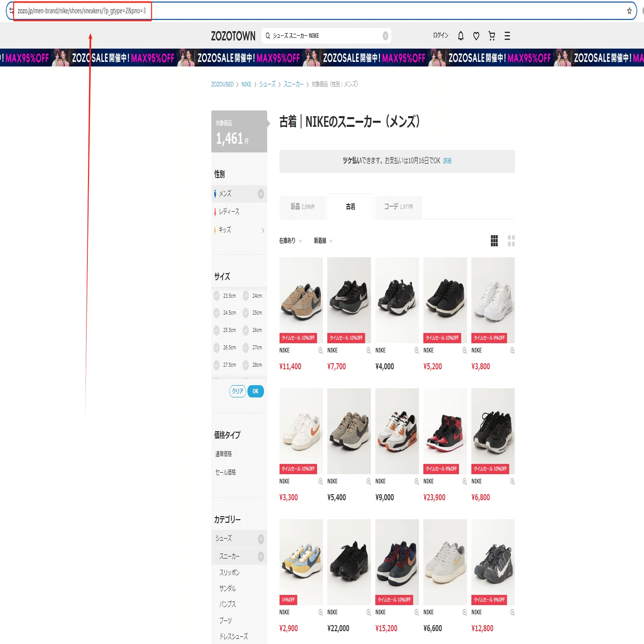Zoom the ¥23,900 sneaker with magnifier icon
The height and width of the screenshot is (644, 644).
pos(464,481)
